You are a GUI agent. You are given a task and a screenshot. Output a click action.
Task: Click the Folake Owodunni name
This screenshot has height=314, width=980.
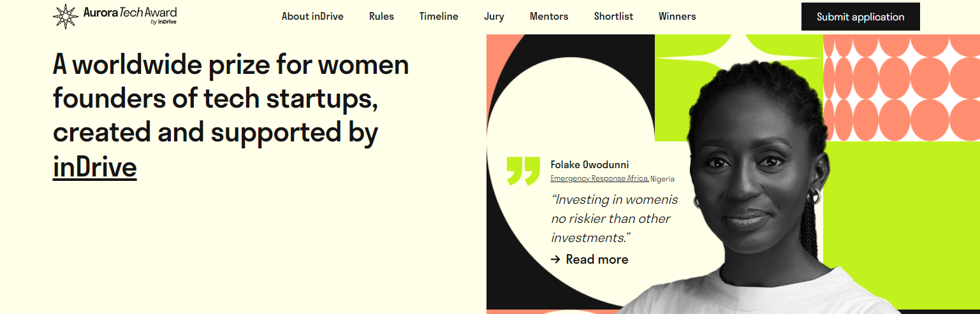590,165
